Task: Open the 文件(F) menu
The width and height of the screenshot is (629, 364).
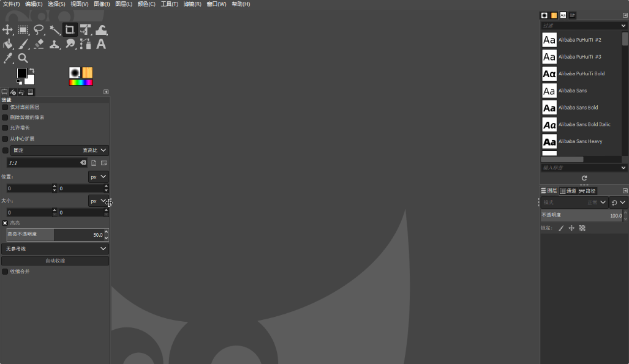Action: click(11, 4)
